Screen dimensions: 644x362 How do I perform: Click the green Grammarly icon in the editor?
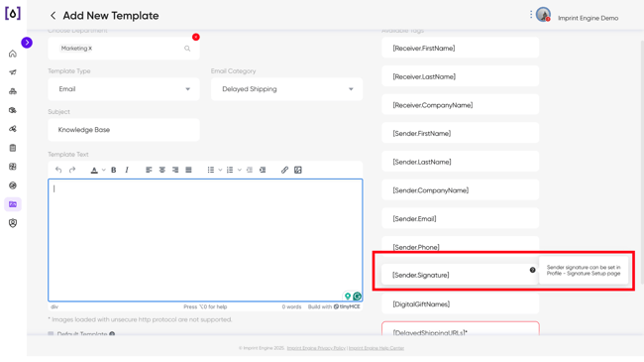(358, 296)
